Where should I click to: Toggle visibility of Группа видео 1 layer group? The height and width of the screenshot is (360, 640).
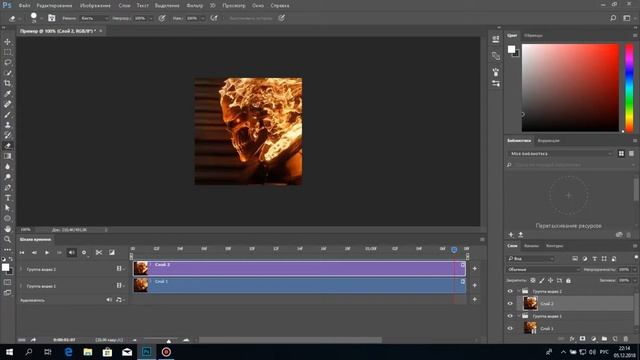[x=510, y=316]
